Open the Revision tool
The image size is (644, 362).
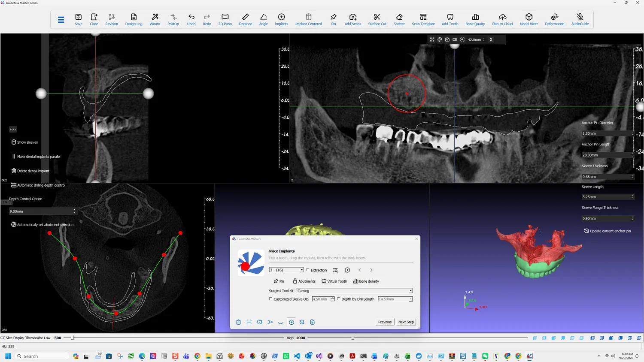click(x=112, y=19)
